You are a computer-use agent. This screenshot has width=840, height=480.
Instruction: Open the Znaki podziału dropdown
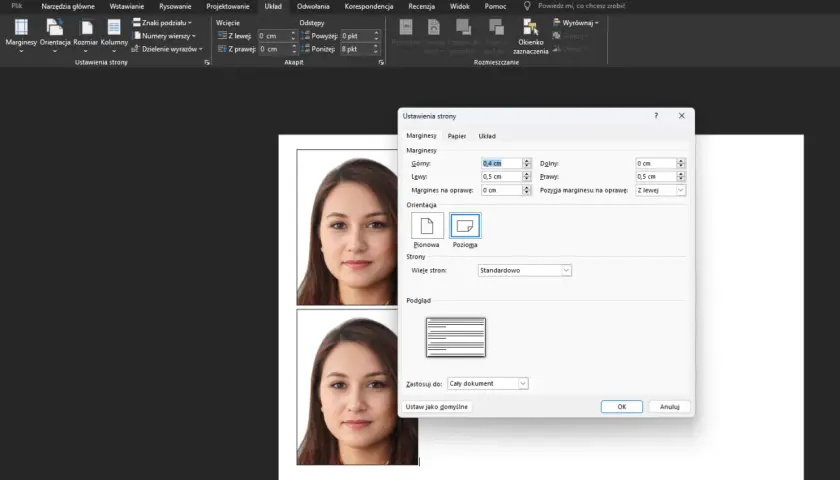(162, 23)
